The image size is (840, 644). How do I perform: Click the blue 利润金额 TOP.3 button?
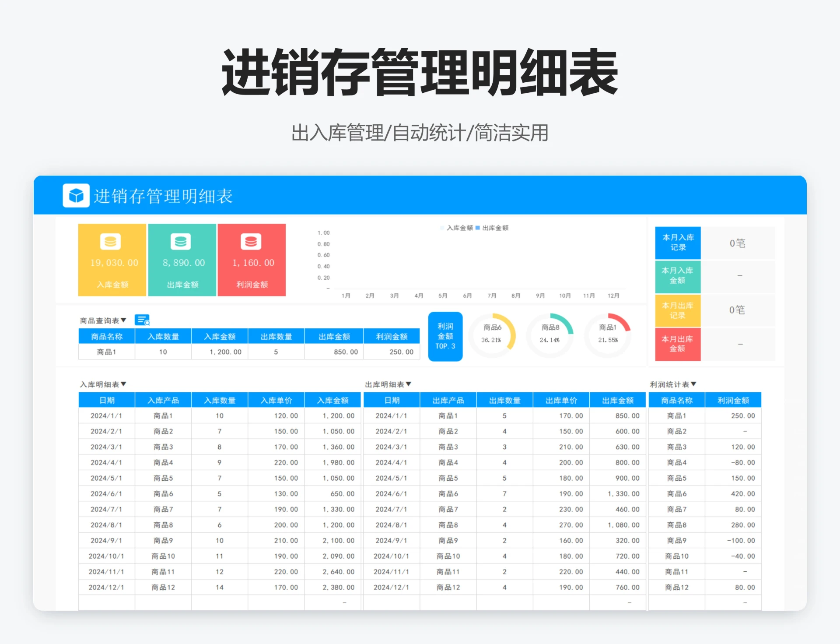[x=445, y=336]
